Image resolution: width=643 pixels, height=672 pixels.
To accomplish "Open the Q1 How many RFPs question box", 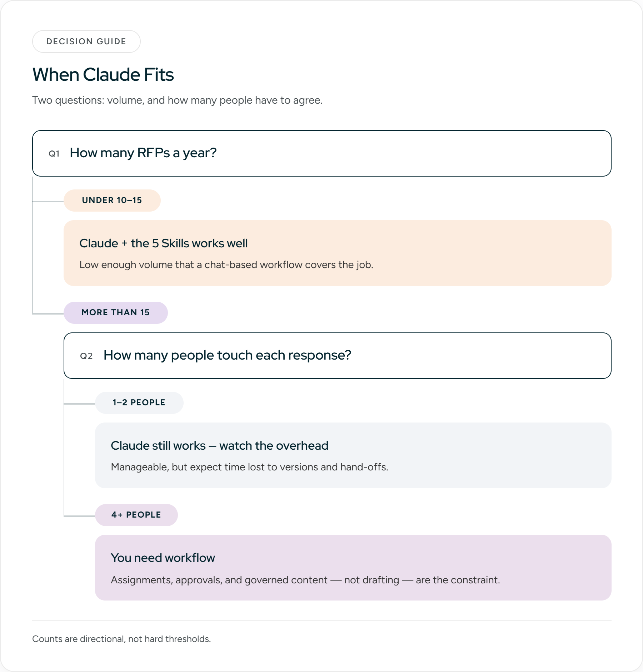I will click(x=321, y=153).
